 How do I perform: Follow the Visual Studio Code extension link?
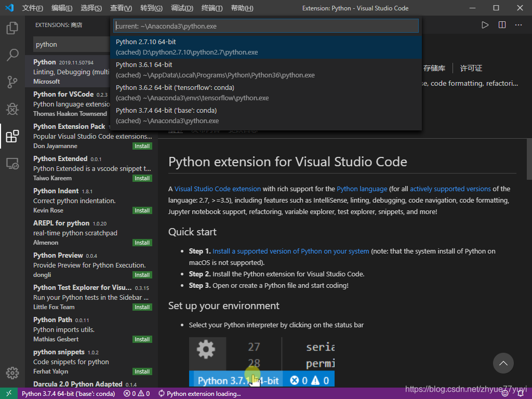tap(218, 189)
